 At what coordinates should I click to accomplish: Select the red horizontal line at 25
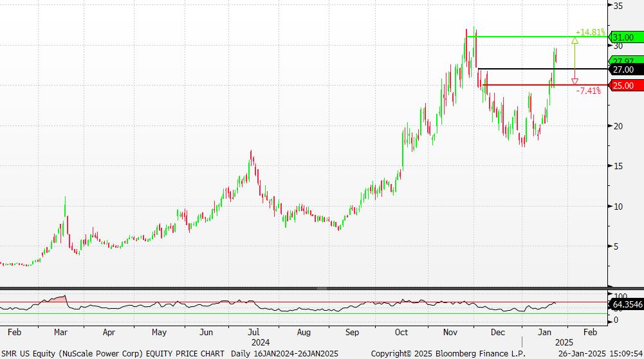tap(546, 85)
